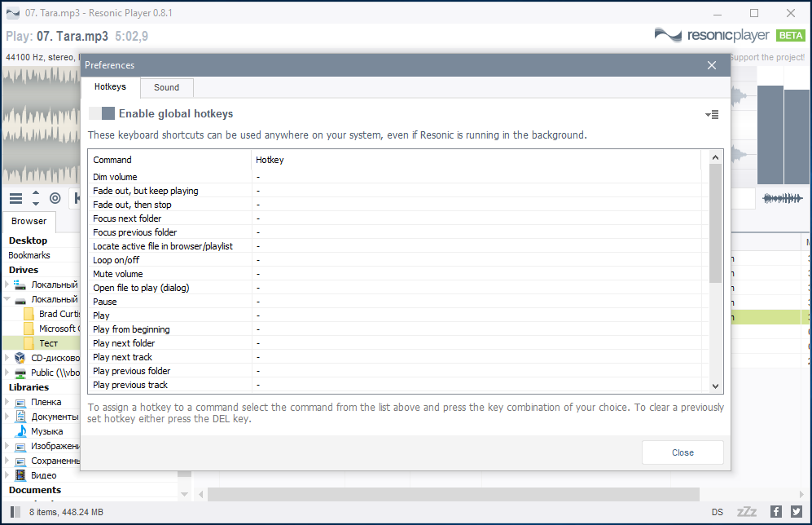Click the panel toggle icon in status bar
The height and width of the screenshot is (525, 812).
tap(15, 512)
